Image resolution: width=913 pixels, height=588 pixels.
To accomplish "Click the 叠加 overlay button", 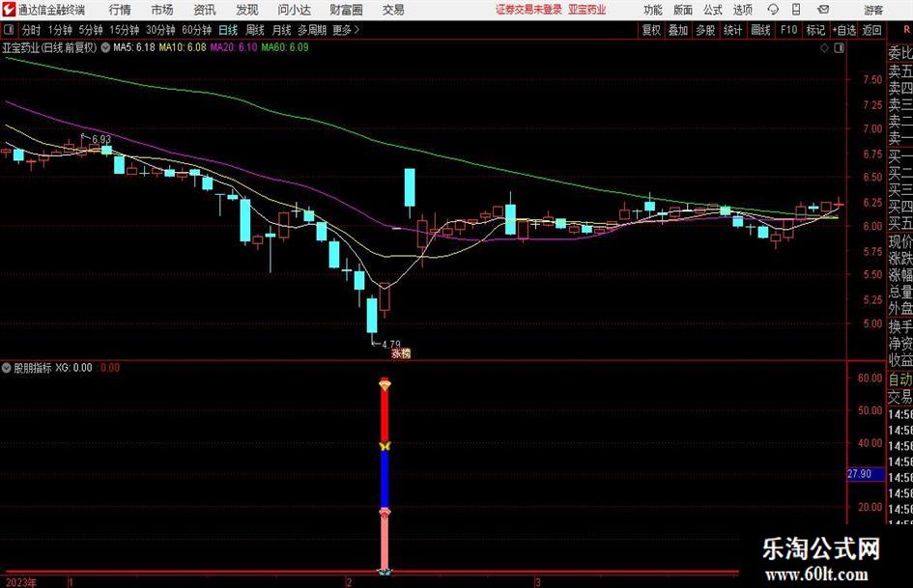I will tap(678, 30).
